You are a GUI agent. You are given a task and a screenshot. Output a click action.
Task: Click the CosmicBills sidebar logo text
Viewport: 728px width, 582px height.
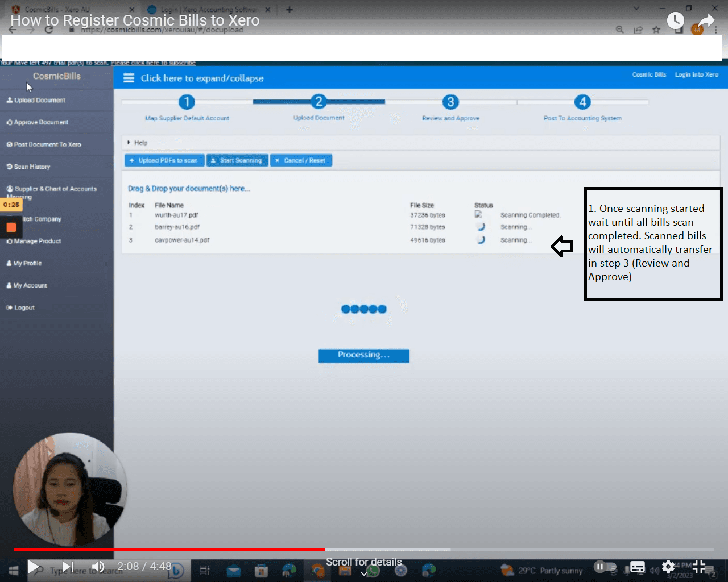[x=57, y=76]
